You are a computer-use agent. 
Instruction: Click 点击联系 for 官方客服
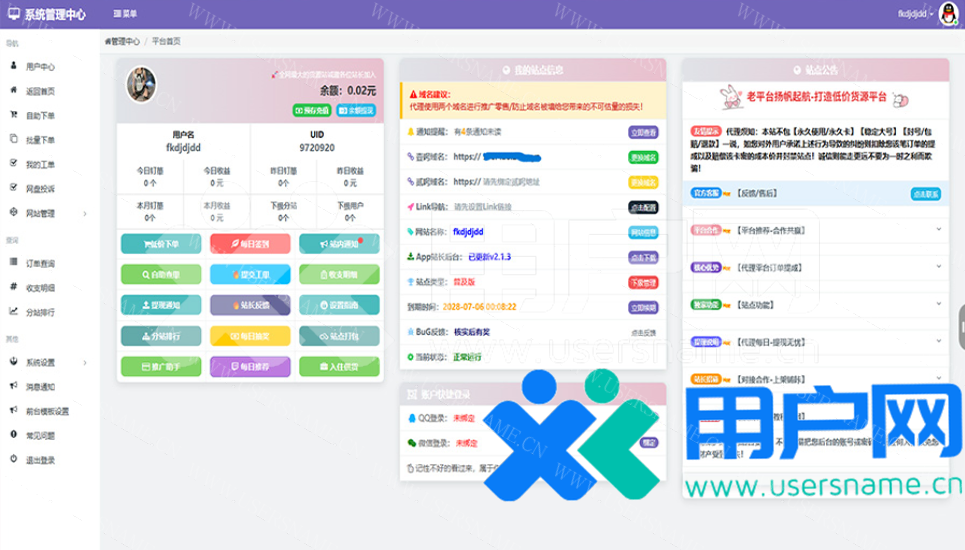tap(925, 192)
